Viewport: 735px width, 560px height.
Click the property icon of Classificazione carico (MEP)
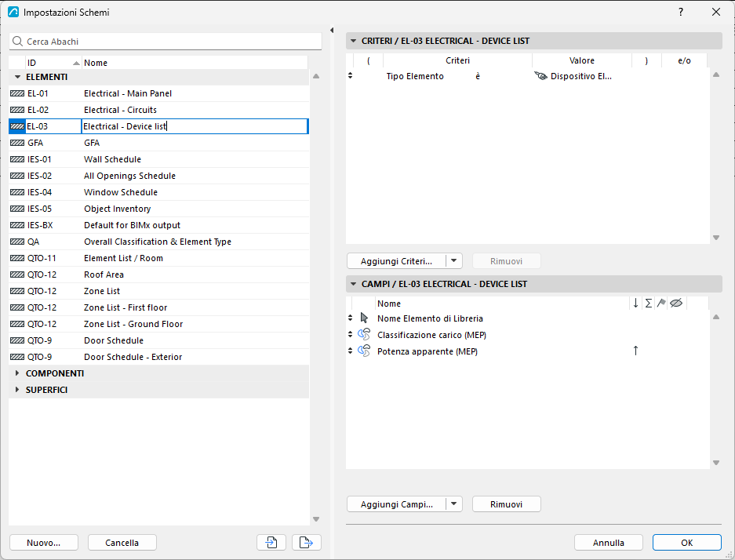364,335
